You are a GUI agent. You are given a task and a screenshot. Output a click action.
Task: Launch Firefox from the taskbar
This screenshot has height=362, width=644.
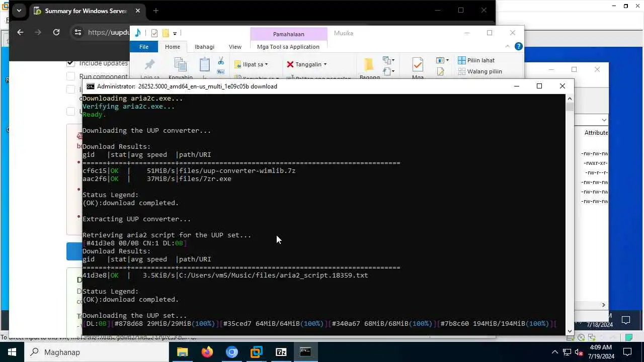point(207,352)
